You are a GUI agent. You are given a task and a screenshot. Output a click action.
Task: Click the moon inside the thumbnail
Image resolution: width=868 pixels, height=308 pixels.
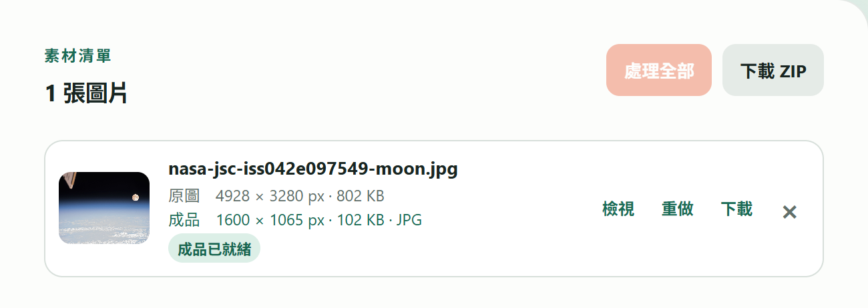tap(136, 197)
